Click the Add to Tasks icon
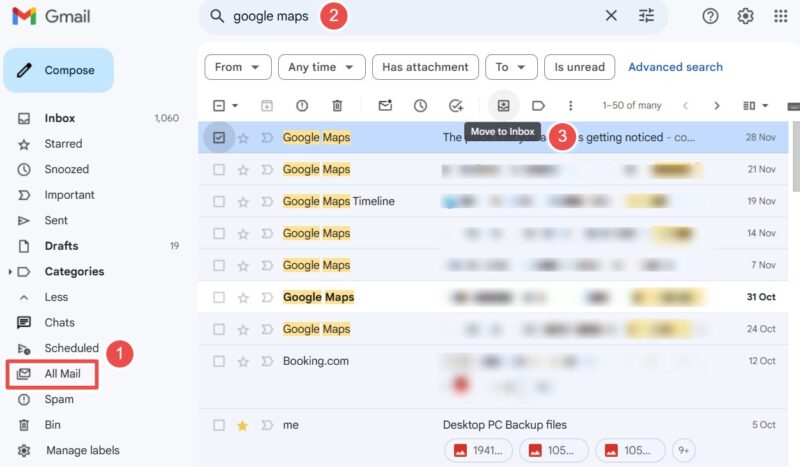Viewport: 800px width, 467px height. tap(456, 106)
